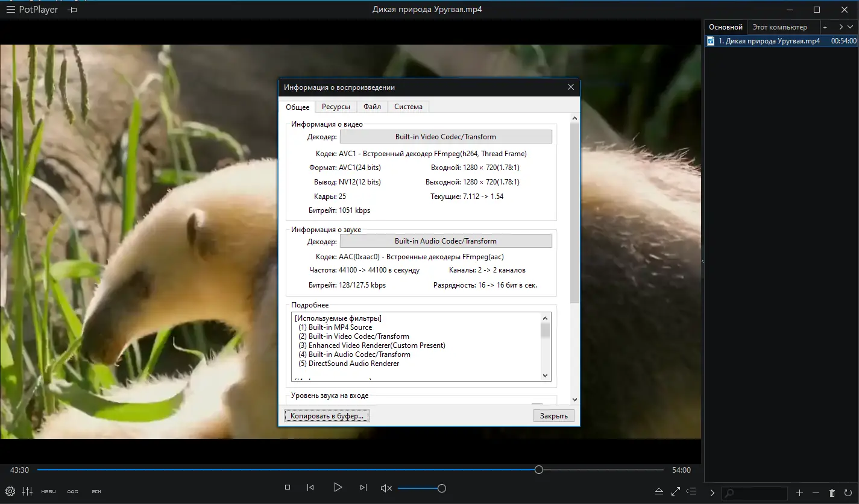
Task: Skip to the next track
Action: click(363, 488)
